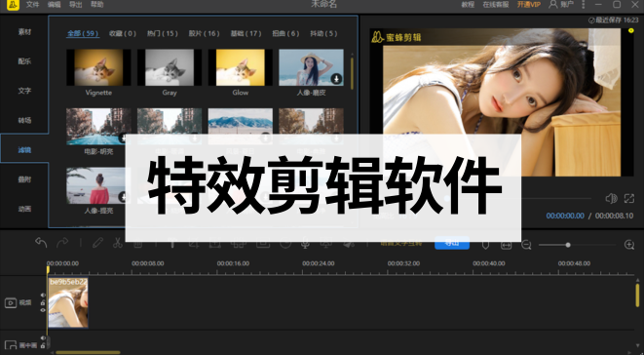The height and width of the screenshot is (355, 644).
Task: Add a marker with the marker icon
Action: 485,245
